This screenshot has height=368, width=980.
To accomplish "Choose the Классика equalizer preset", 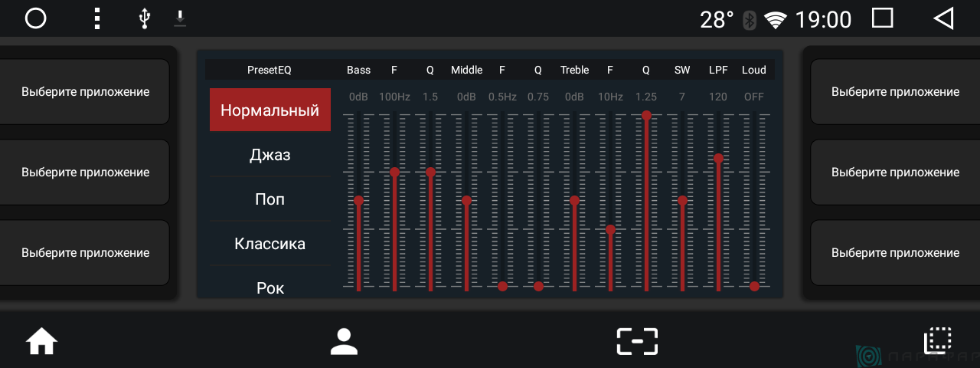I will pyautogui.click(x=269, y=244).
